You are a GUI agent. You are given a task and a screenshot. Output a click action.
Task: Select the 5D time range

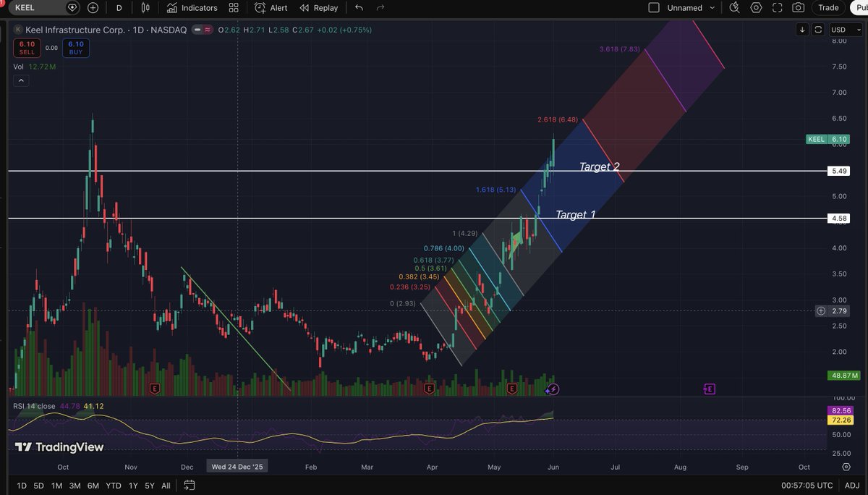pos(39,486)
